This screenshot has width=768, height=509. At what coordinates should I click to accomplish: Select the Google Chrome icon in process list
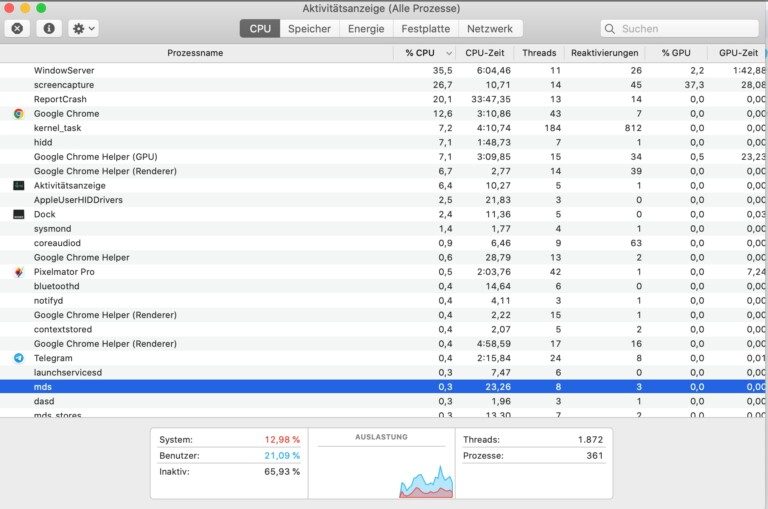coord(19,114)
